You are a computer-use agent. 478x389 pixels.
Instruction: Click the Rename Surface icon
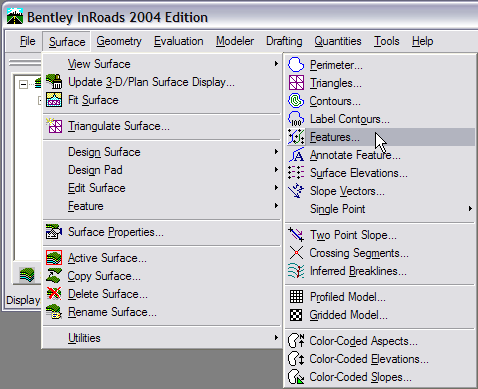pyautogui.click(x=54, y=312)
